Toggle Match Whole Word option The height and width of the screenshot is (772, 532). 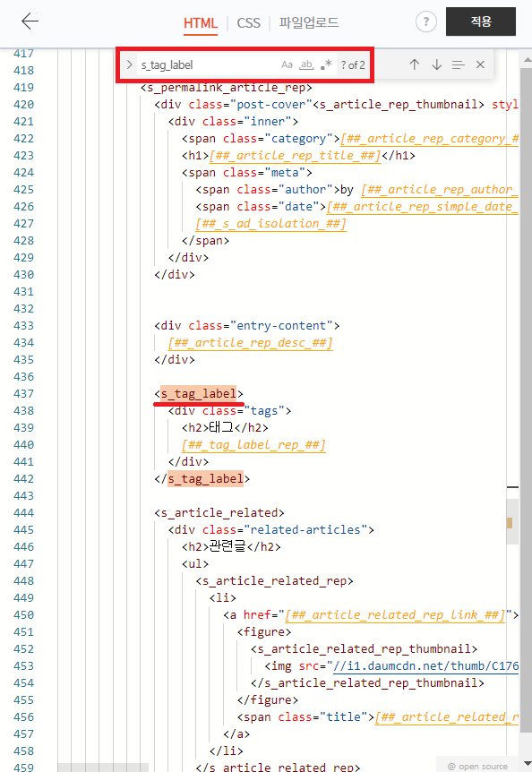306,64
